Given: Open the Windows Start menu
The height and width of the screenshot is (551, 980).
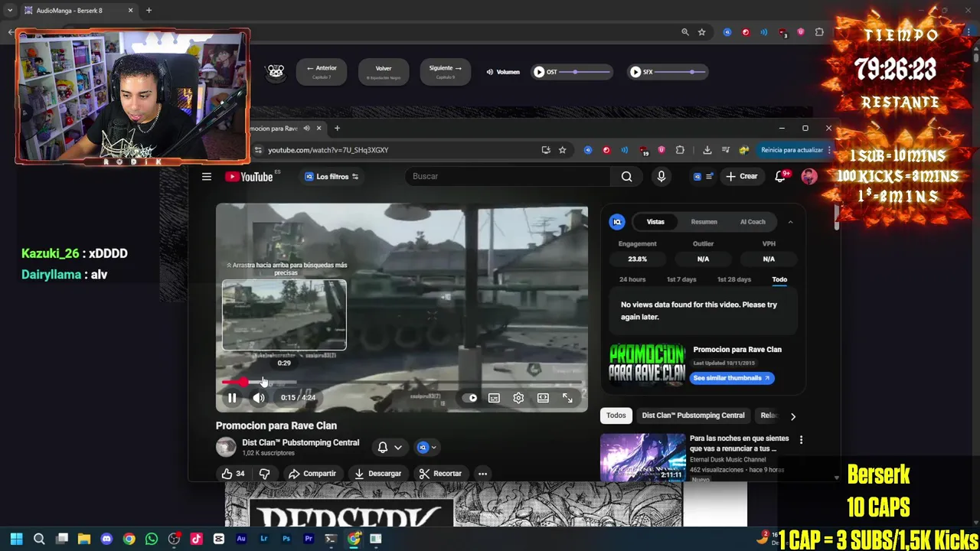Looking at the screenshot, I should click(16, 539).
